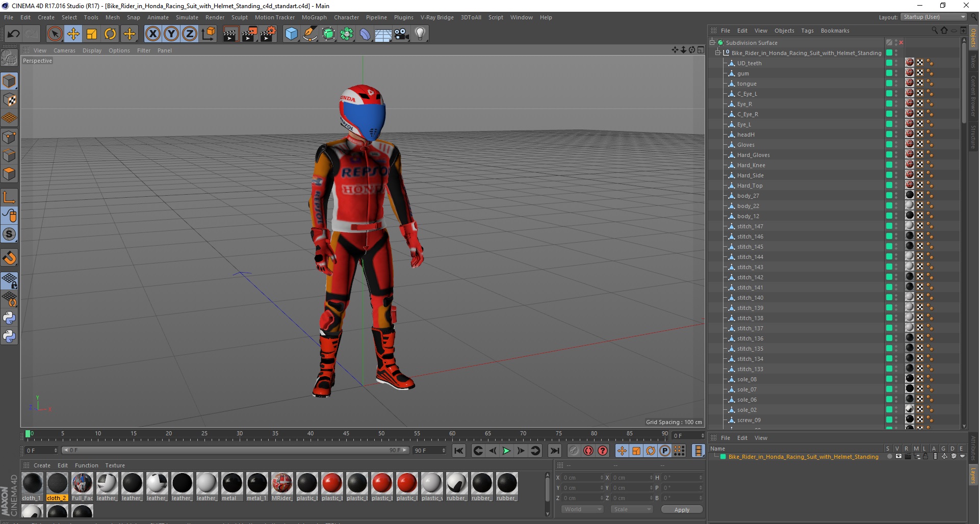Click the coordinate system icon
The height and width of the screenshot is (524, 980).
[208, 34]
